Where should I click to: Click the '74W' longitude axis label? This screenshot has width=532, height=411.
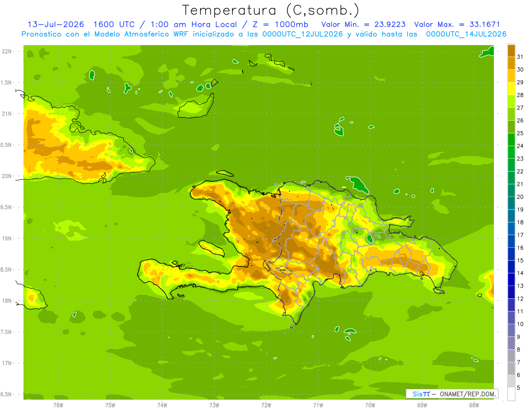162,405
